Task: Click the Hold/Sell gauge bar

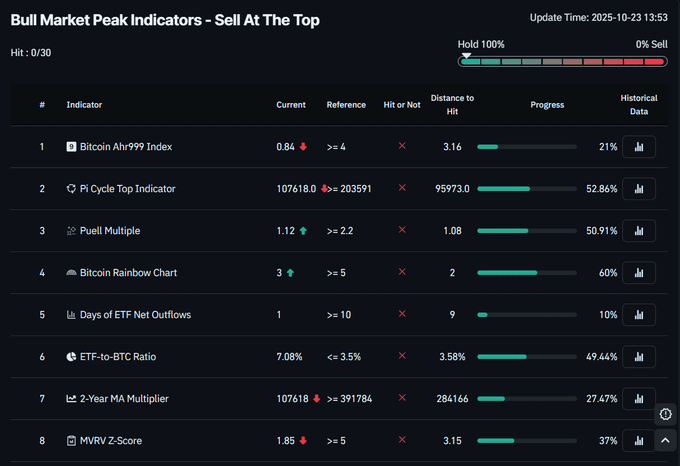Action: point(562,62)
